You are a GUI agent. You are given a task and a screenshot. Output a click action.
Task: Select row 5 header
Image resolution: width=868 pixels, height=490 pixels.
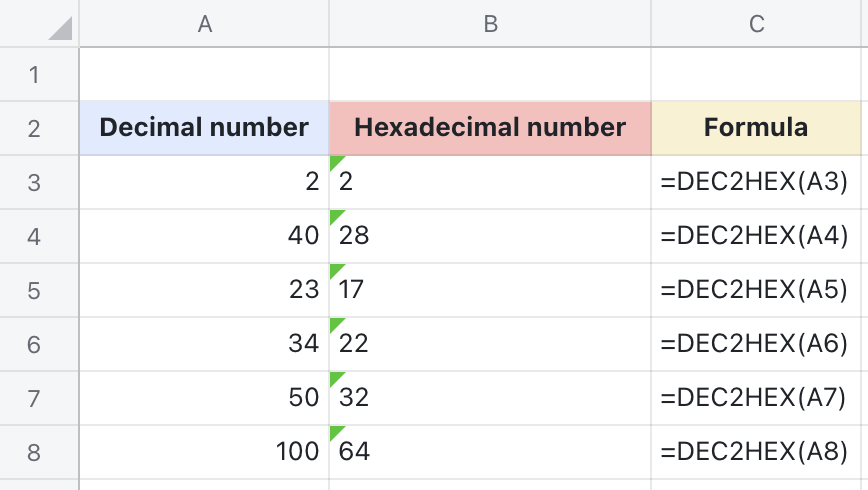(x=35, y=290)
